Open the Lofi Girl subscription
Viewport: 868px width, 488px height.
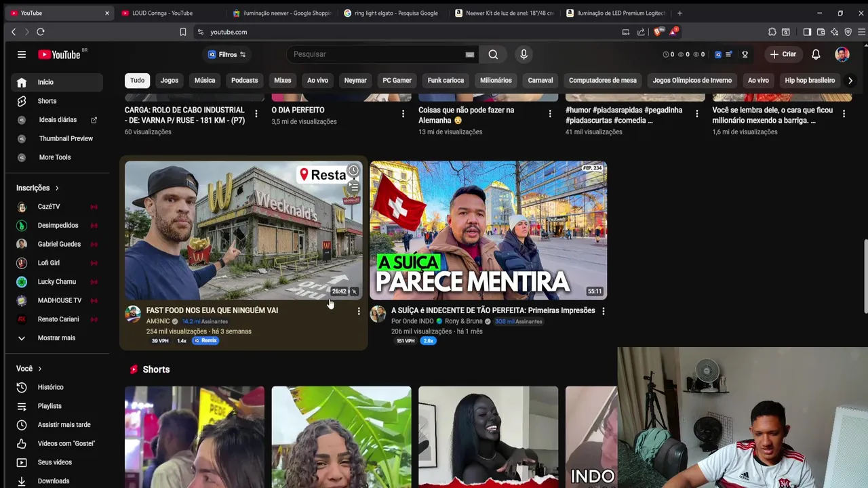click(x=57, y=263)
